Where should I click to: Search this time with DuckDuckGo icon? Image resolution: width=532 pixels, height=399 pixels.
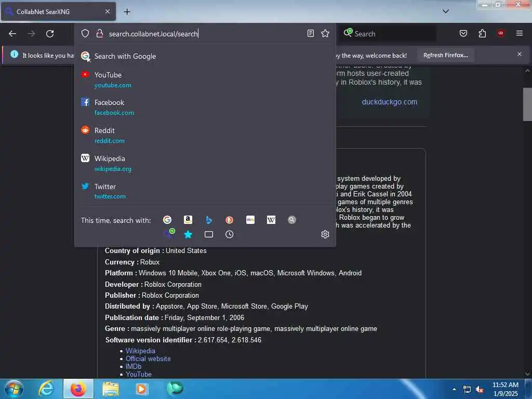(229, 220)
